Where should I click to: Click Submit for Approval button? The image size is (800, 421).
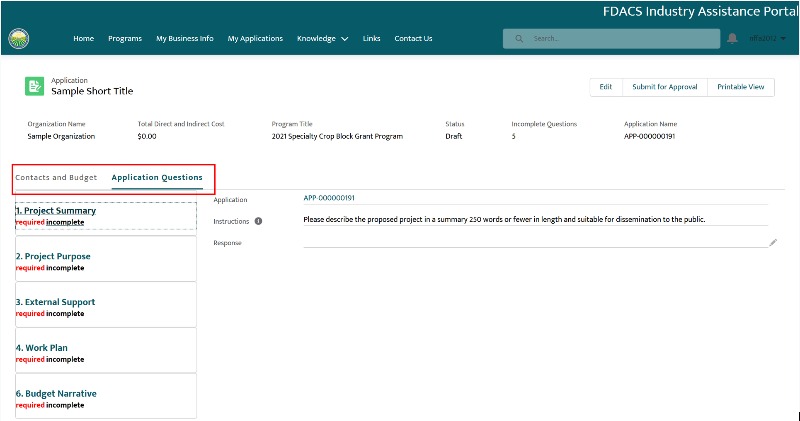click(664, 87)
